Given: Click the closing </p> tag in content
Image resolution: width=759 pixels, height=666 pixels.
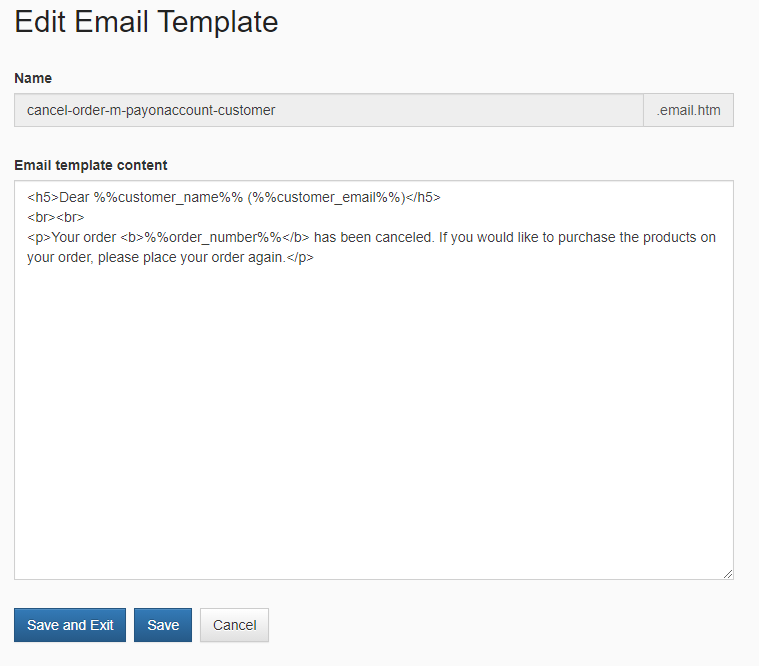Looking at the screenshot, I should (300, 257).
